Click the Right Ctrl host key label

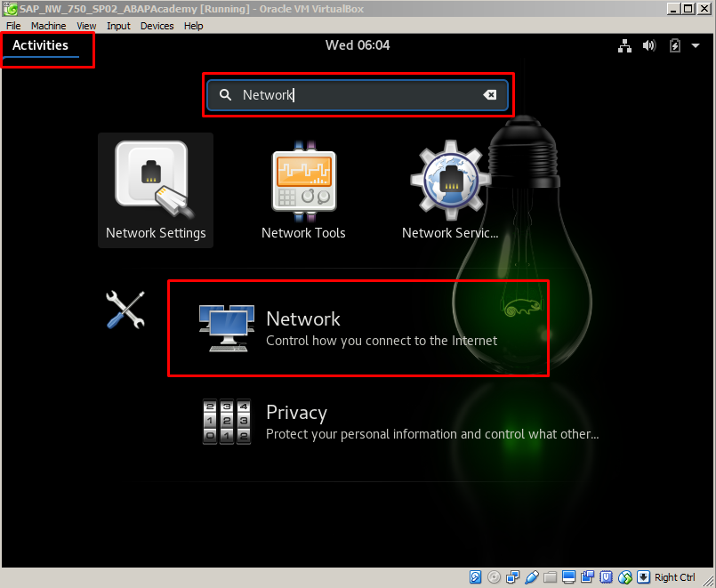674,577
